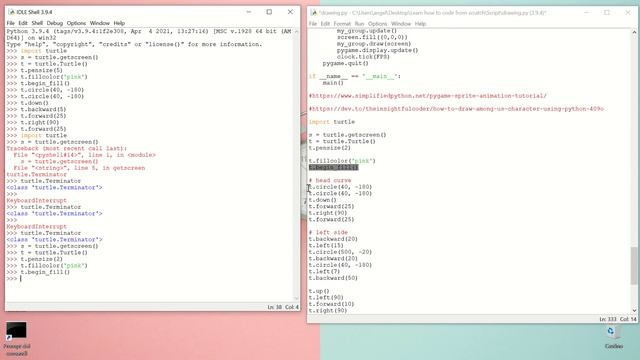Click 'if __name__ == "__main__":' line in editor
The image size is (640, 360).
pyautogui.click(x=355, y=77)
